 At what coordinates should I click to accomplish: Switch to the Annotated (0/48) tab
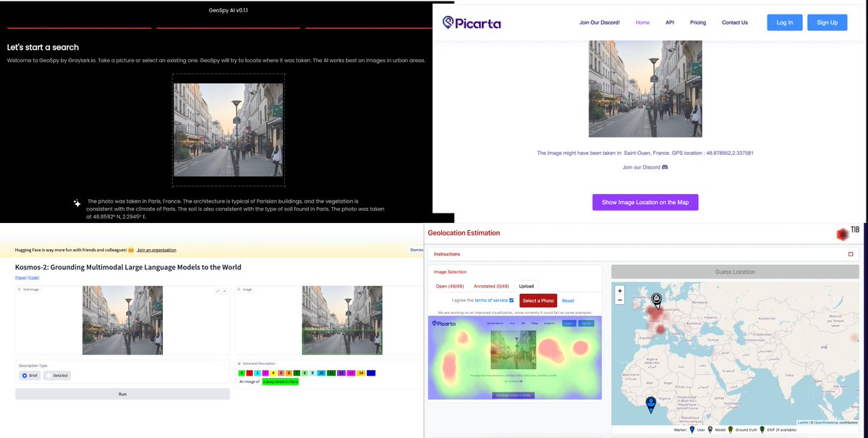(490, 286)
